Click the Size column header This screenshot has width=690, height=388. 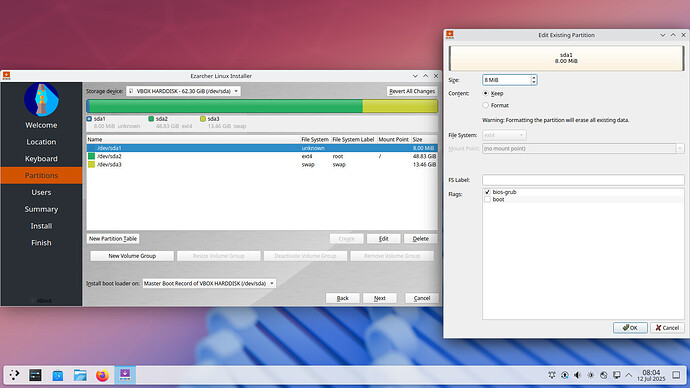point(424,139)
